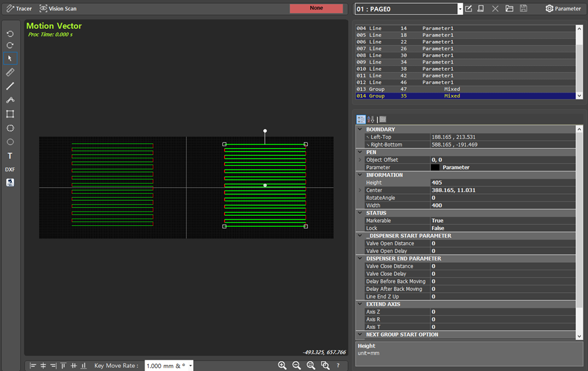Toggle alphabetical sorting of properties
The image size is (588, 371).
point(371,119)
